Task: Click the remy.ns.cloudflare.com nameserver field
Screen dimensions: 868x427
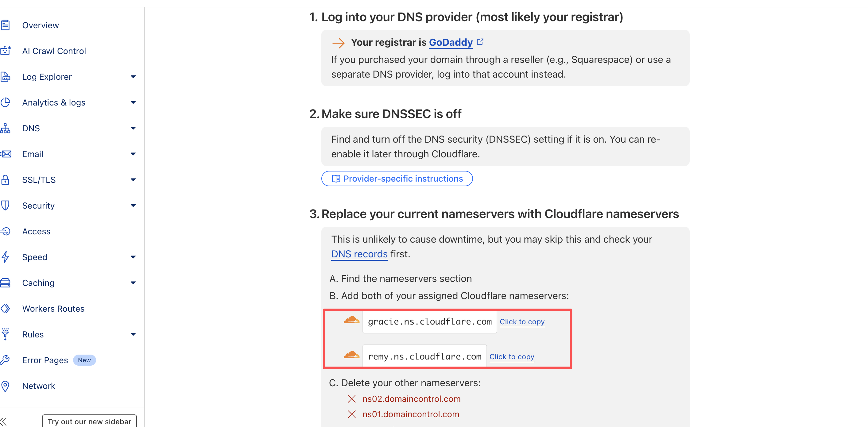Action: pyautogui.click(x=424, y=356)
